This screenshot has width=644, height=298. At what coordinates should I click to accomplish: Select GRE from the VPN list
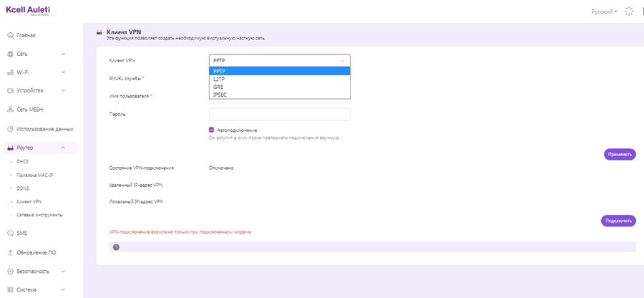pos(218,87)
